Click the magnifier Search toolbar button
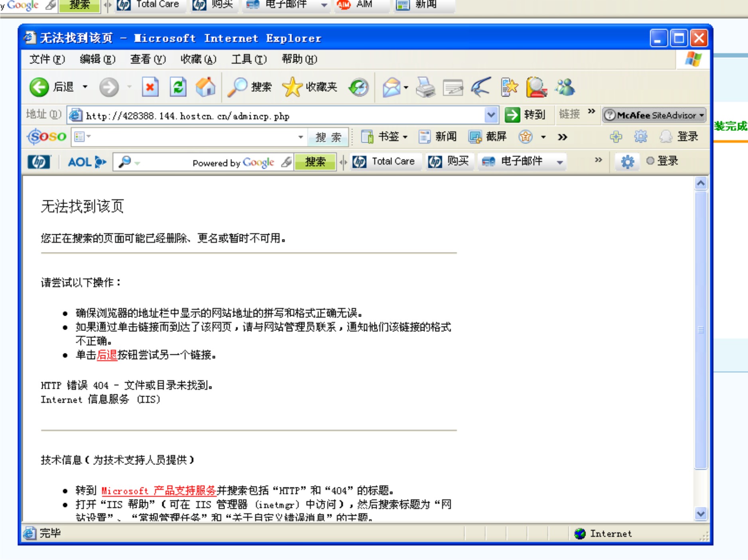Image resolution: width=748 pixels, height=560 pixels. 250,87
